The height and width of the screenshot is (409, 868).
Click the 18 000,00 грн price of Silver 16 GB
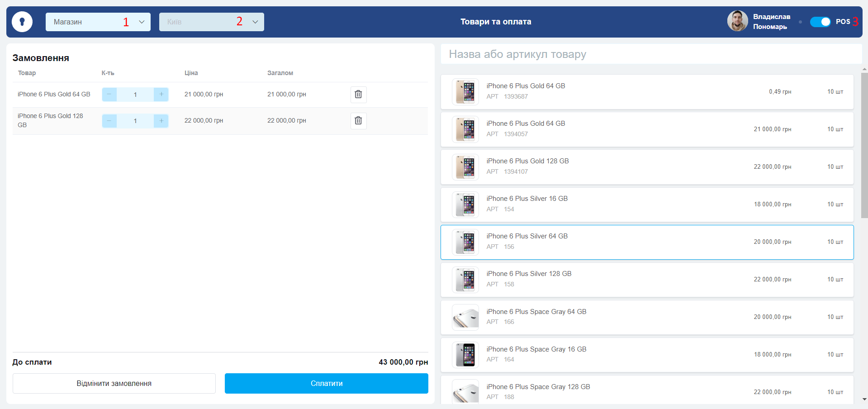click(773, 204)
